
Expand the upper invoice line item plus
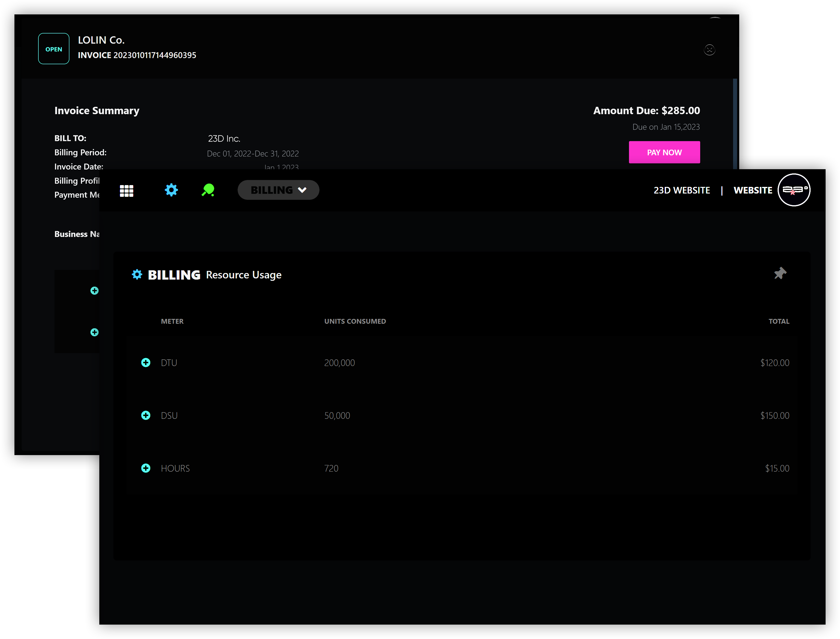94,291
